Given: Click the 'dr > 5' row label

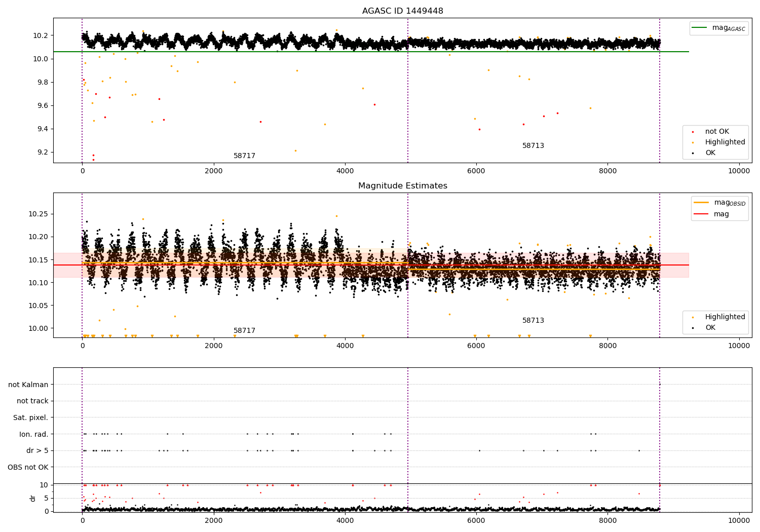Looking at the screenshot, I should pos(37,450).
